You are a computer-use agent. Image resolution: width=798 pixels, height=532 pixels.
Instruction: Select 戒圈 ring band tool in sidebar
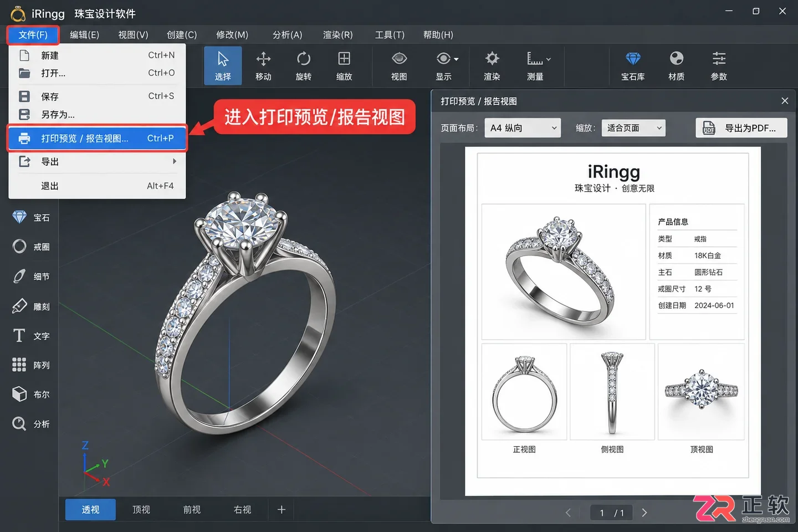point(30,247)
